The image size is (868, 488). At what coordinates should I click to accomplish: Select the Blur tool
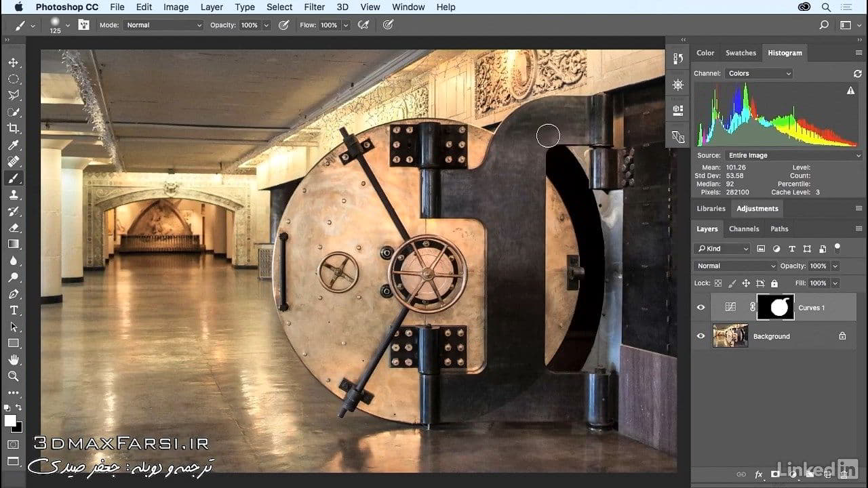(14, 261)
